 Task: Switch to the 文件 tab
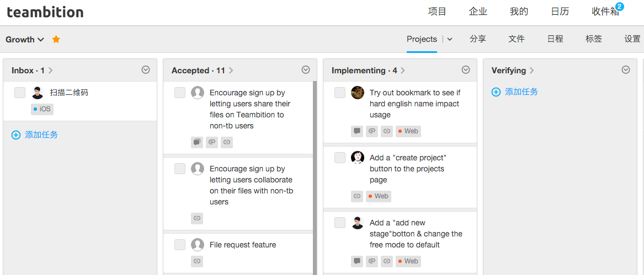(517, 39)
